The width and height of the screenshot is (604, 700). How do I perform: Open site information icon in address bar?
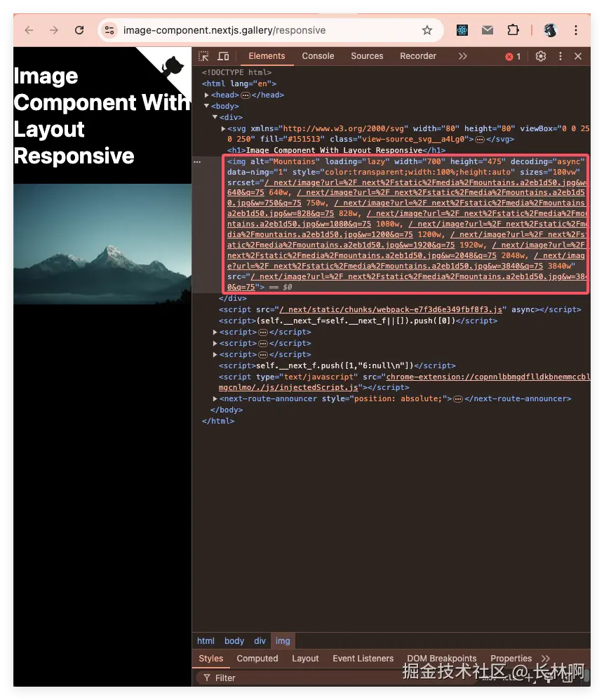(109, 30)
